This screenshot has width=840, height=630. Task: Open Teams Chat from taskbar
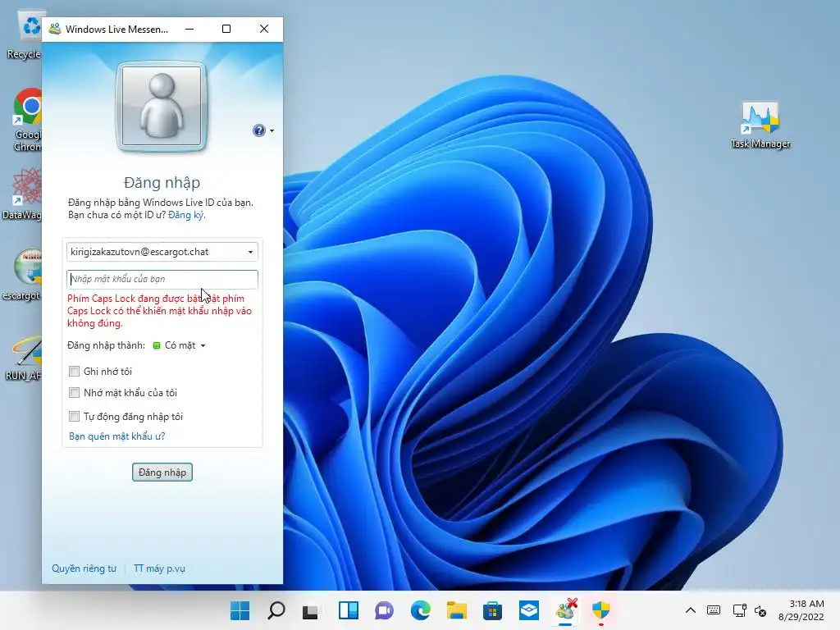point(384,610)
